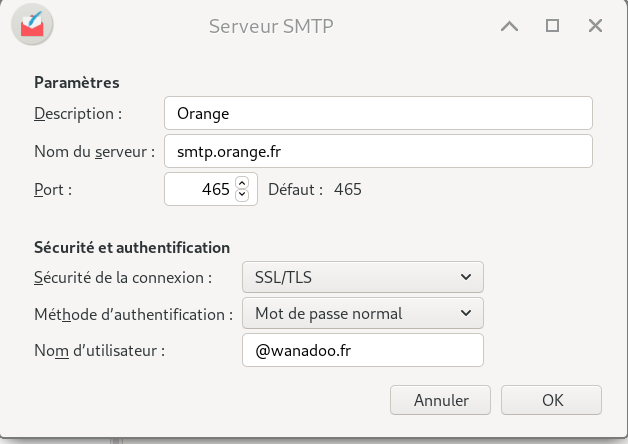Click the Défaut : 465 text
628x444 pixels.
[x=315, y=189]
